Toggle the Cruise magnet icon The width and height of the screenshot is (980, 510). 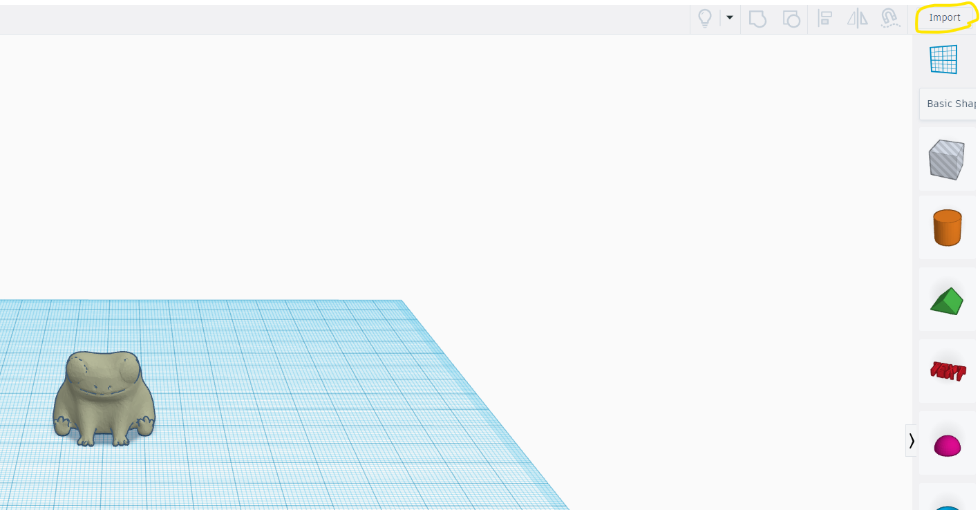[x=890, y=18]
